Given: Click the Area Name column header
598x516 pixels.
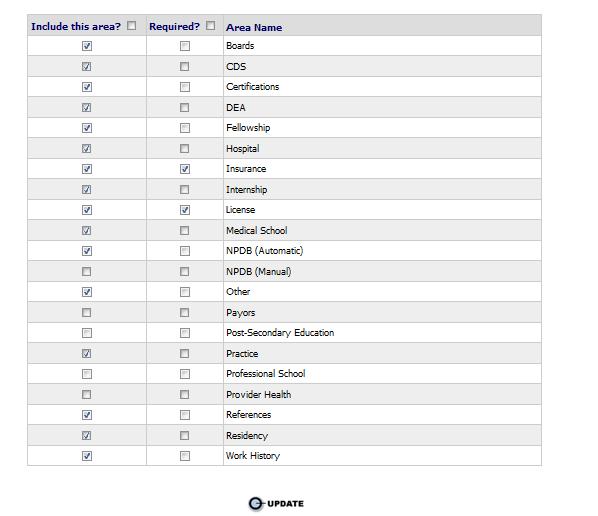Looking at the screenshot, I should coord(254,27).
